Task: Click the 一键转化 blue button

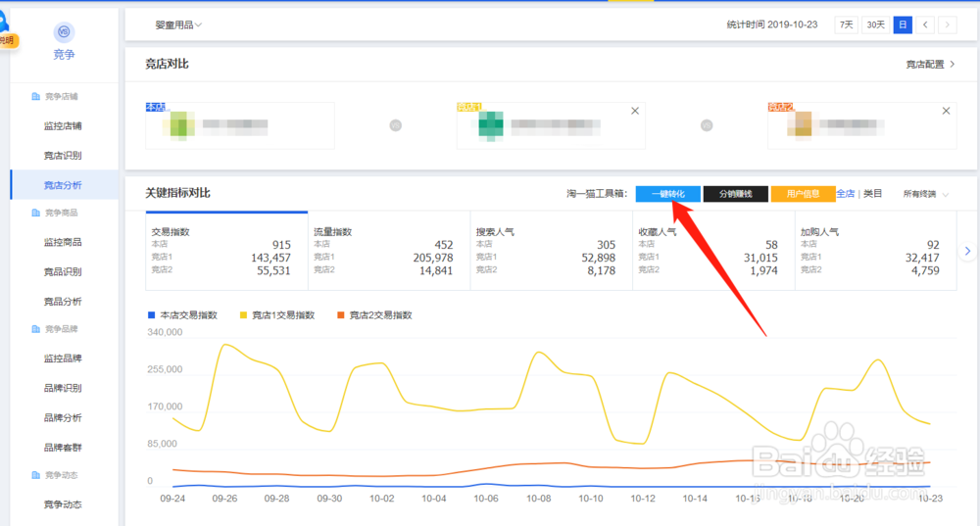Action: tap(668, 194)
